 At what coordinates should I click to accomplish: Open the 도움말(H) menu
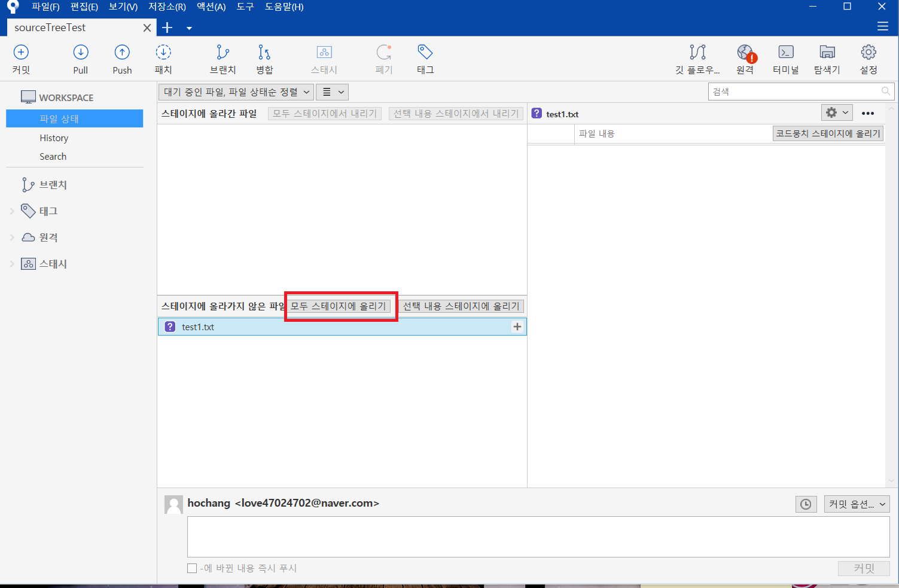[x=284, y=7]
